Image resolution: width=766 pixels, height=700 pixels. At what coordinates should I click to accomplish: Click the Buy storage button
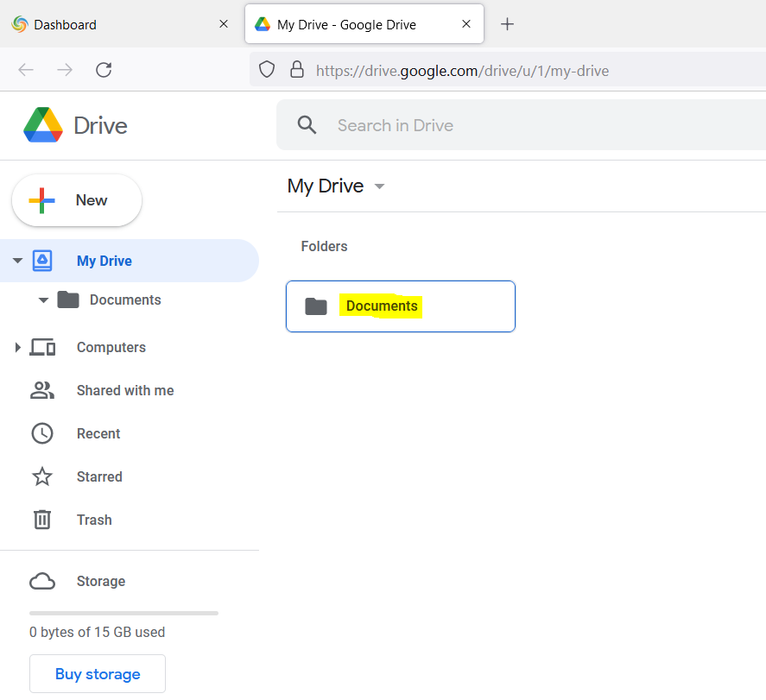tap(98, 674)
